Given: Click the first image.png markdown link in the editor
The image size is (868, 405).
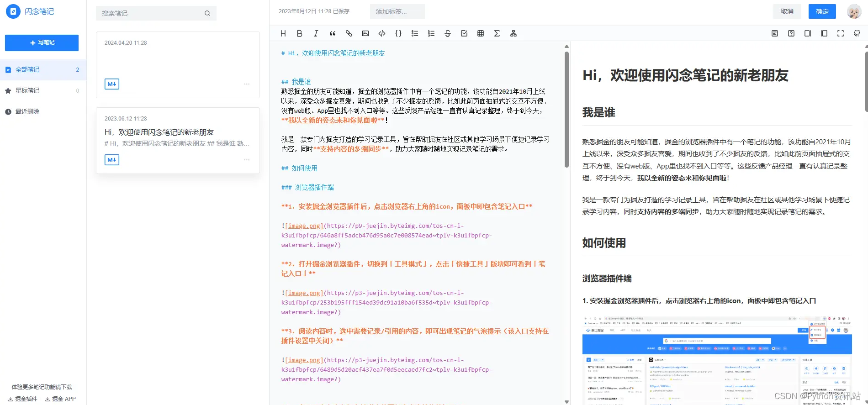Looking at the screenshot, I should tap(304, 226).
